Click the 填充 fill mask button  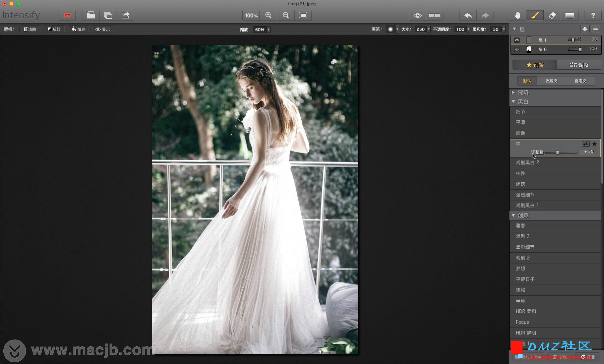tap(78, 29)
